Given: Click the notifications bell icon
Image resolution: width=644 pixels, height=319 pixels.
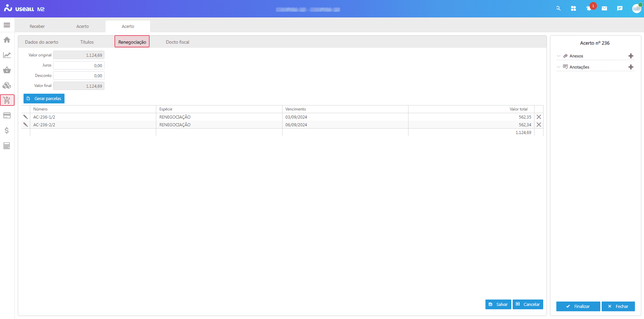Looking at the screenshot, I should tap(589, 9).
